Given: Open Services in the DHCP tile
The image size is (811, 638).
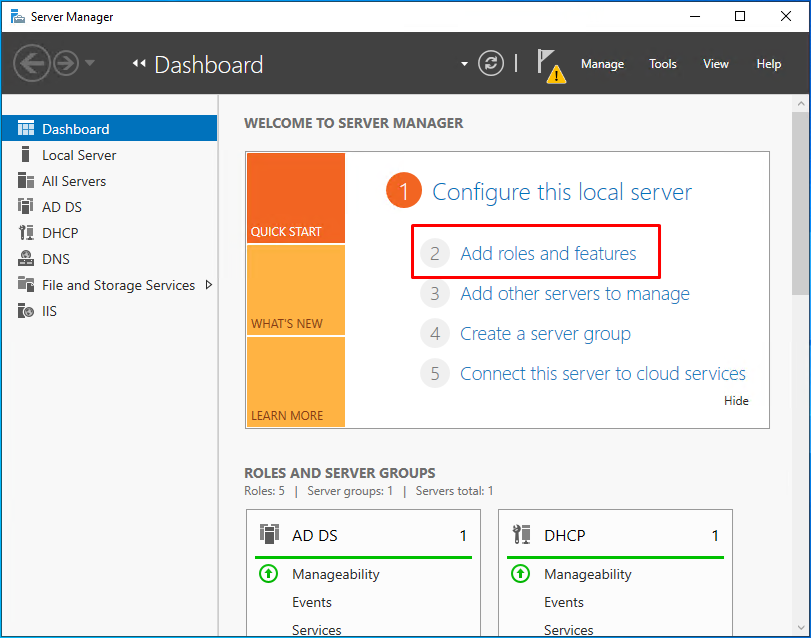Looking at the screenshot, I should [x=568, y=630].
